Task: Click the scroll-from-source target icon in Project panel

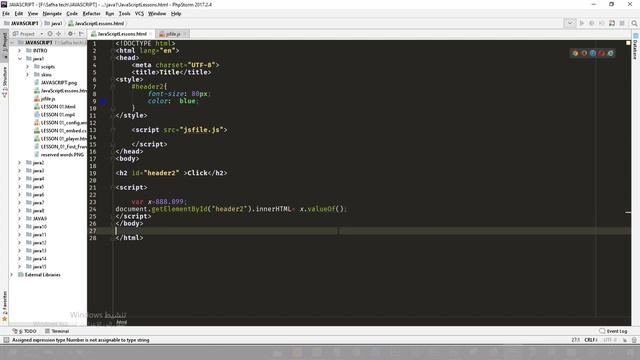Action: coord(50,34)
